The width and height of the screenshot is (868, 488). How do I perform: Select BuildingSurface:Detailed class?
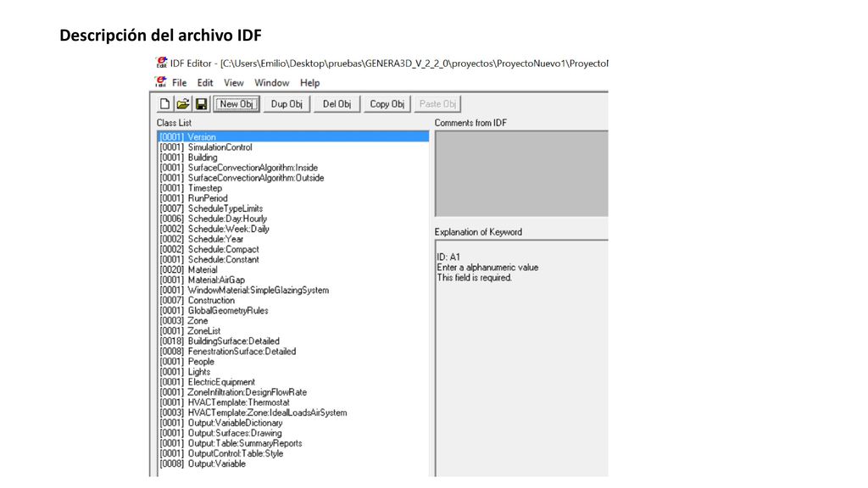pos(293,341)
